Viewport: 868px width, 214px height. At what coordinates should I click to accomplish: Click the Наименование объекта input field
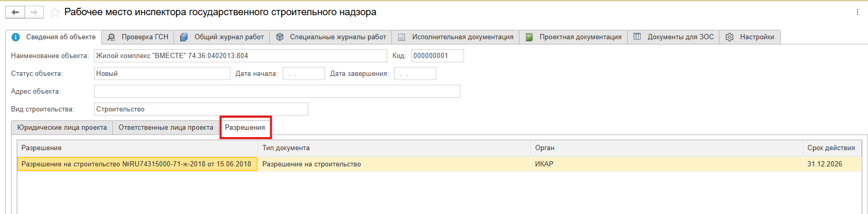240,56
